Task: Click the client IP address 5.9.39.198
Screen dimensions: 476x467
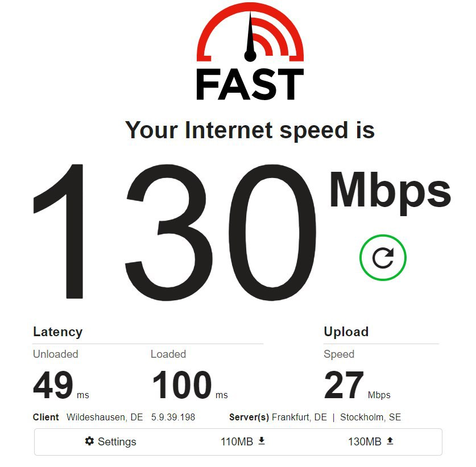Action: 173,417
